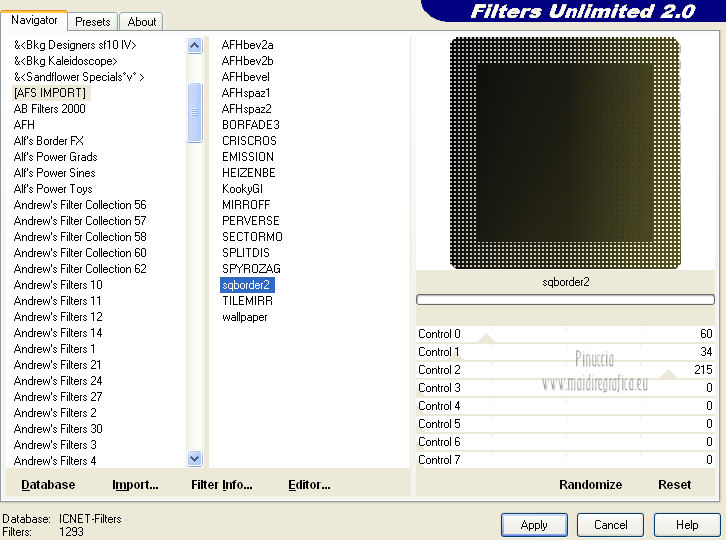Choose the TILEMIRR filter

coord(247,301)
